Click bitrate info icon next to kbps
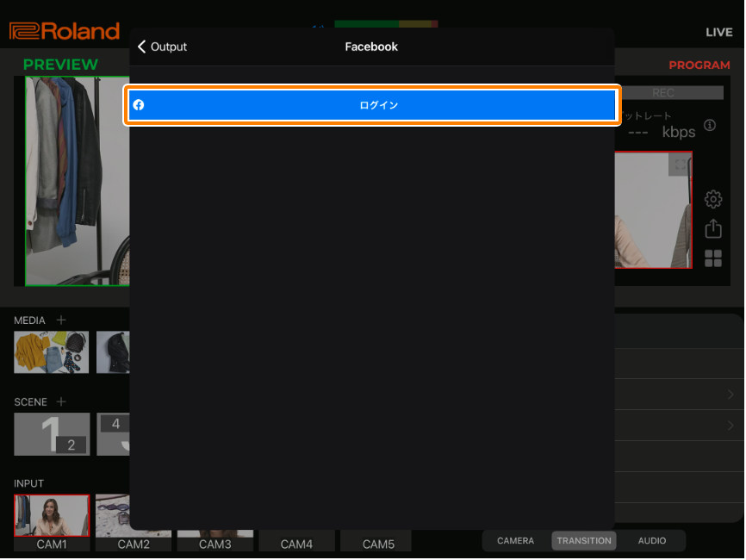This screenshot has height=560, width=746. pos(709,125)
